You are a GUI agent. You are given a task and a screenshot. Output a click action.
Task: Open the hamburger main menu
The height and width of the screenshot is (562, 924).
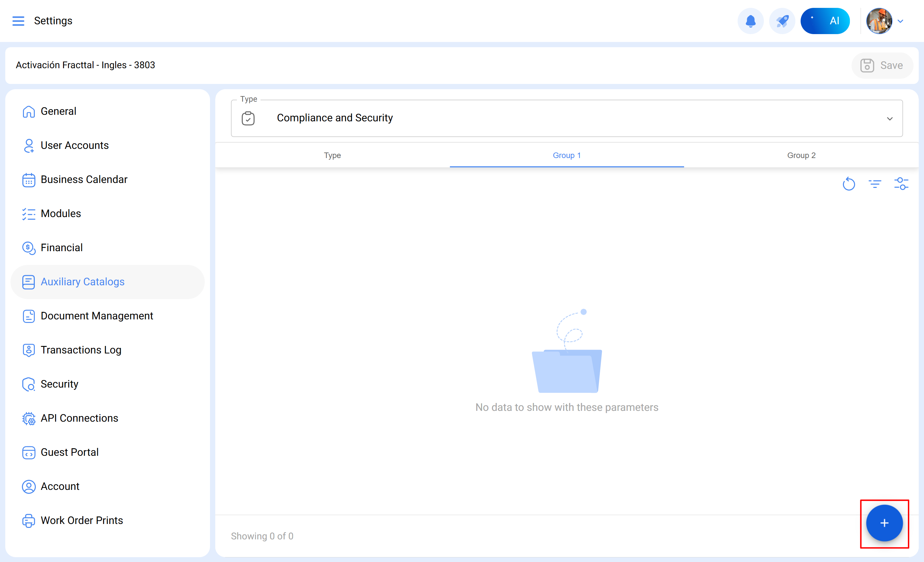(x=18, y=21)
